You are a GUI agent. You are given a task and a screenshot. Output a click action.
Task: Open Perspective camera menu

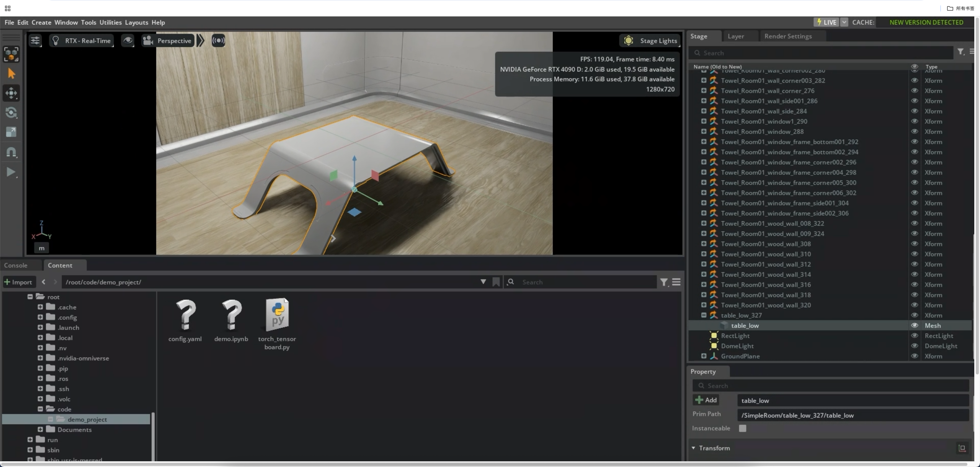coord(168,41)
